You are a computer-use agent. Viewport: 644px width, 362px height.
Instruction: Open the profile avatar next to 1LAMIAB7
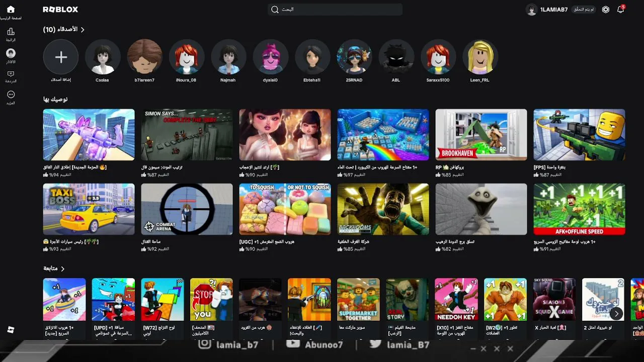pyautogui.click(x=531, y=10)
